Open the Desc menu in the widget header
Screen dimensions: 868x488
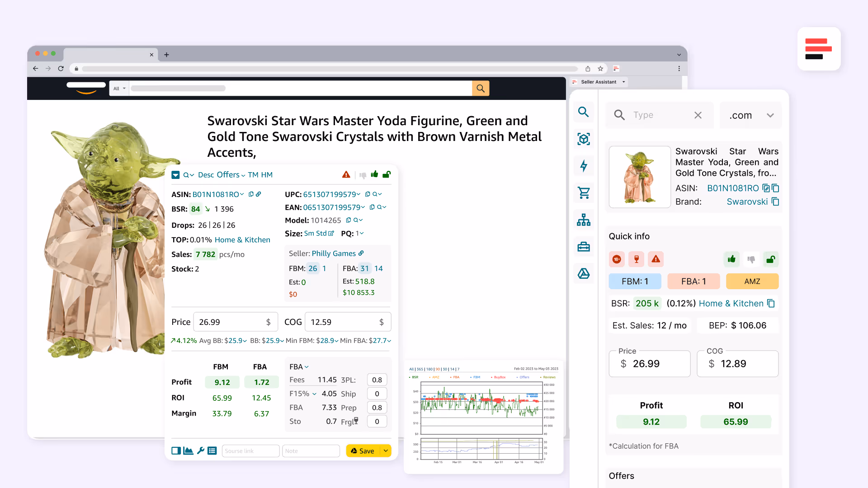(x=206, y=175)
